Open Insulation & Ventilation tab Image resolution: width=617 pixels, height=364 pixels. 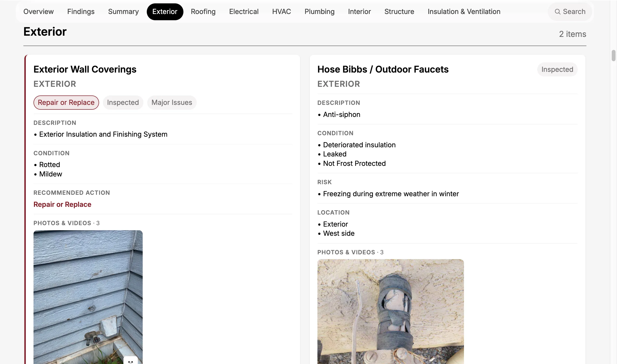coord(464,12)
